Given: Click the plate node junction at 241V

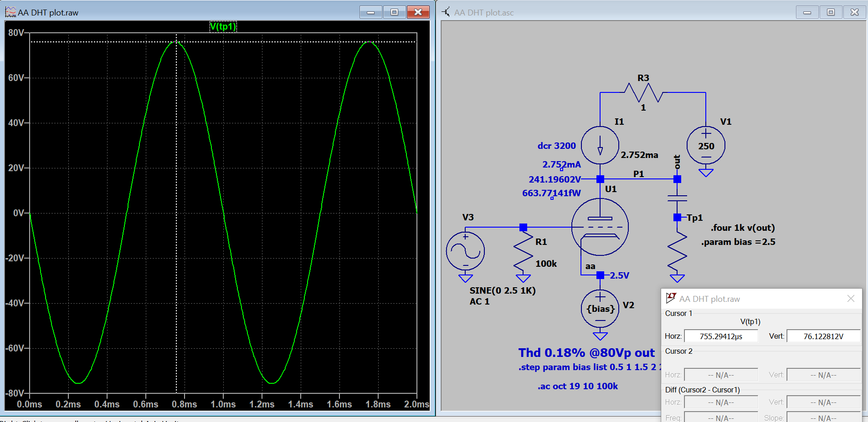Looking at the screenshot, I should pos(600,179).
